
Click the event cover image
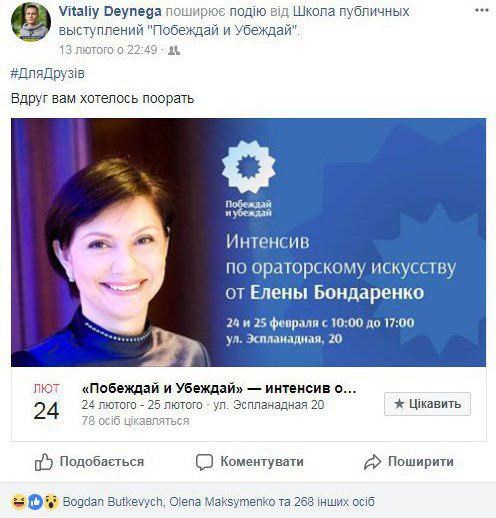248,242
